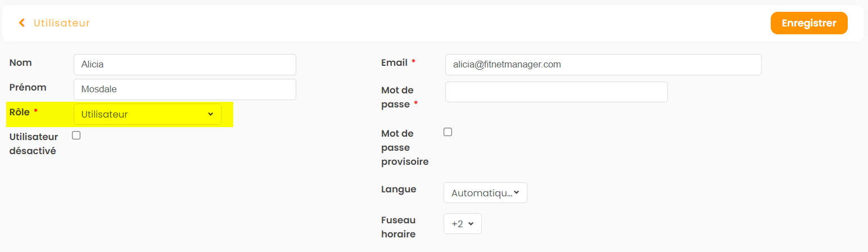868x252 pixels.
Task: Click the Fuseau horaire label text
Action: [x=398, y=227]
